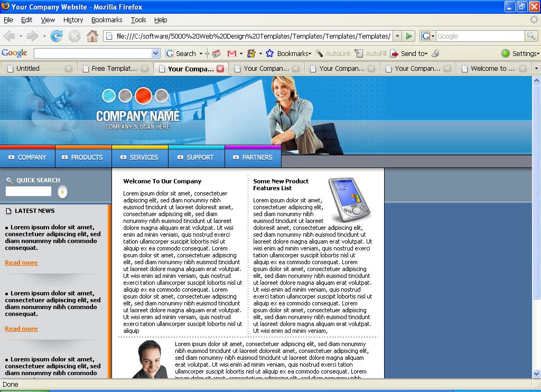Click the Send to icon

point(394,53)
